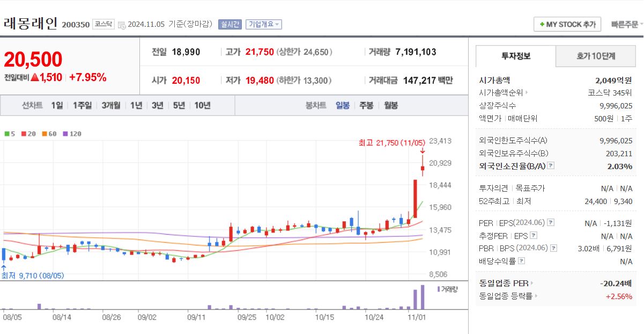Expand the 기업개요 dropdown
This screenshot has width=644, height=334.
[x=263, y=24]
